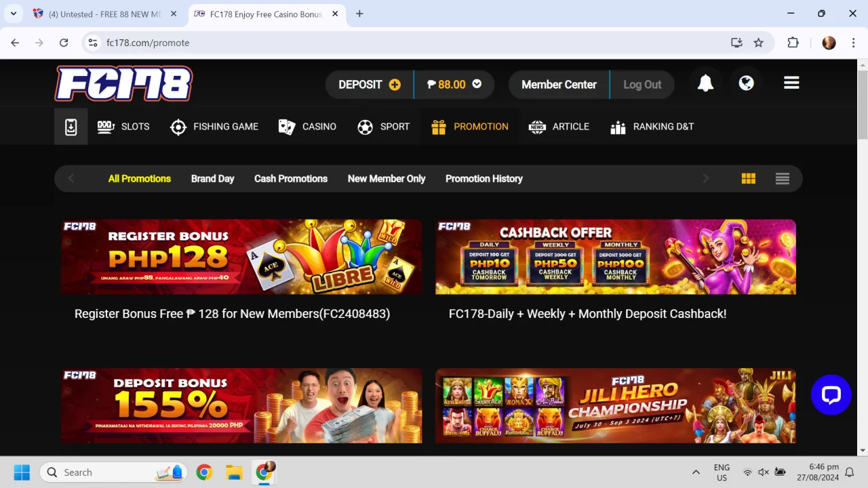The width and height of the screenshot is (868, 488).
Task: Switch to grid view layout
Action: click(x=749, y=179)
